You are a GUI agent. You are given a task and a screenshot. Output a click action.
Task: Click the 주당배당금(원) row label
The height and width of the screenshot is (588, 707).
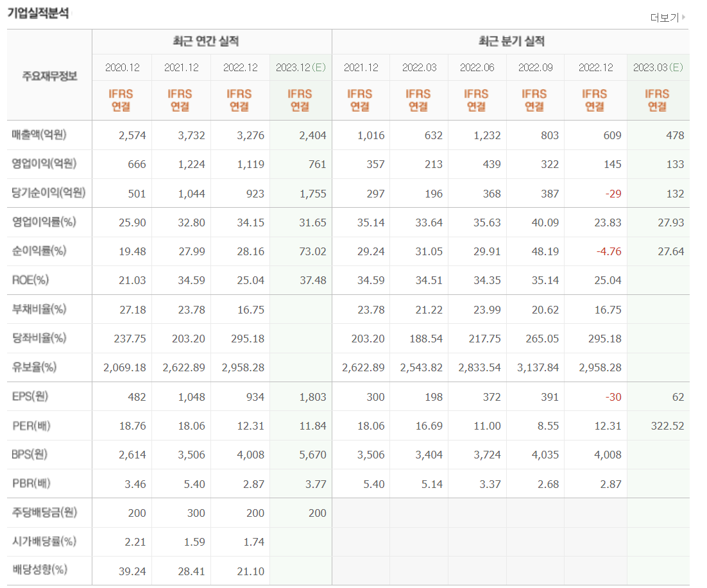45,512
